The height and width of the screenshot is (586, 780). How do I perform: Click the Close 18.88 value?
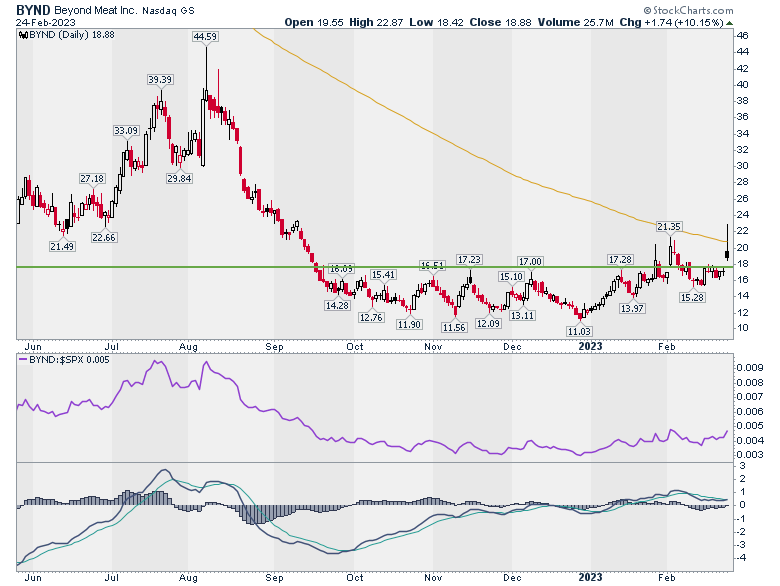tap(500, 22)
